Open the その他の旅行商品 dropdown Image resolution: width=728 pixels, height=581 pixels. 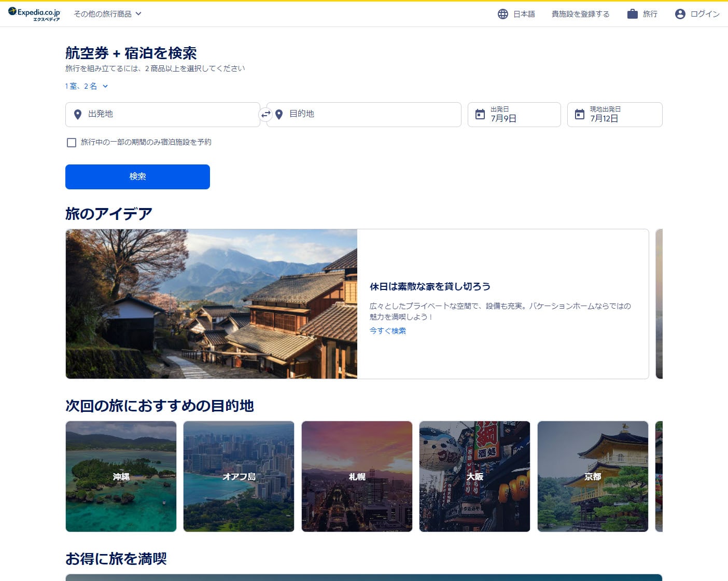(x=105, y=15)
